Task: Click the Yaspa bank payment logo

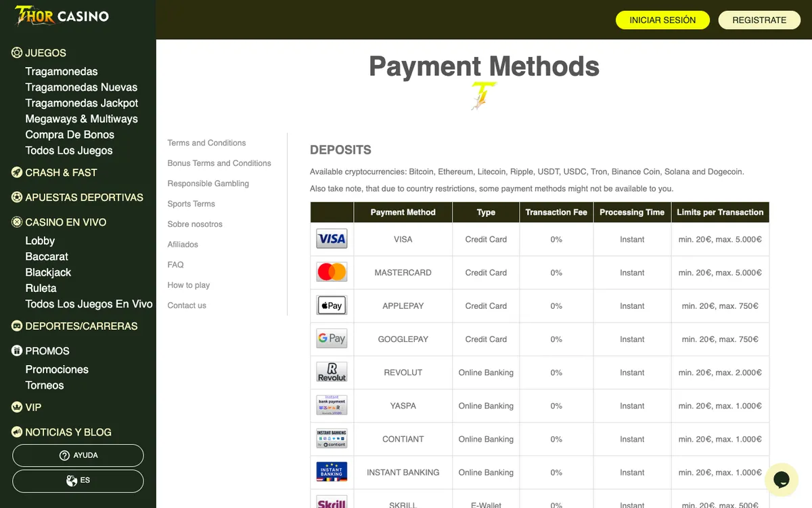Action: 332,405
